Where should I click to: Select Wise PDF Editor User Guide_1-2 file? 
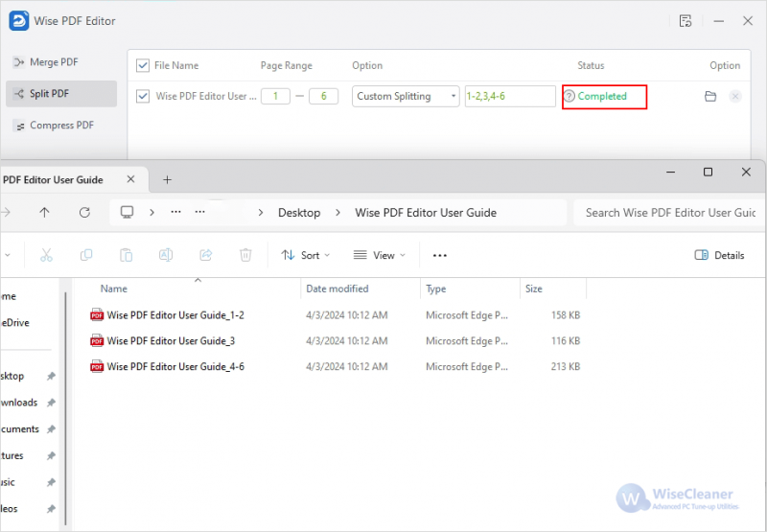[175, 315]
